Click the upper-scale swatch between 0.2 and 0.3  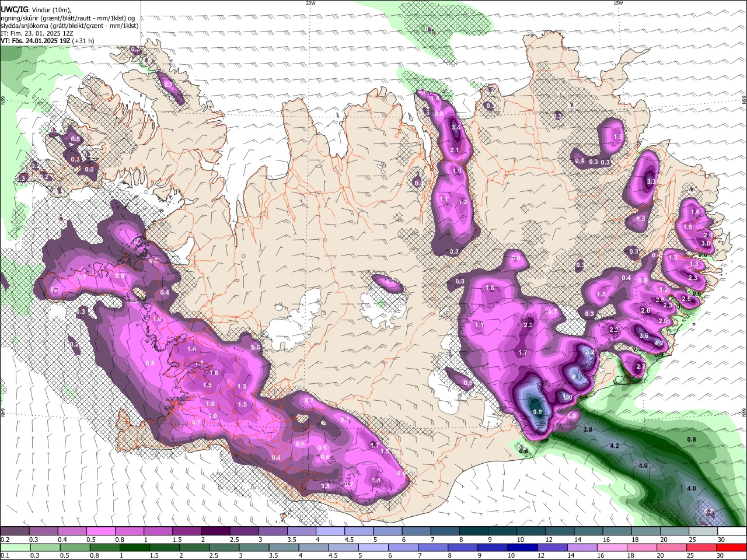click(x=16, y=531)
